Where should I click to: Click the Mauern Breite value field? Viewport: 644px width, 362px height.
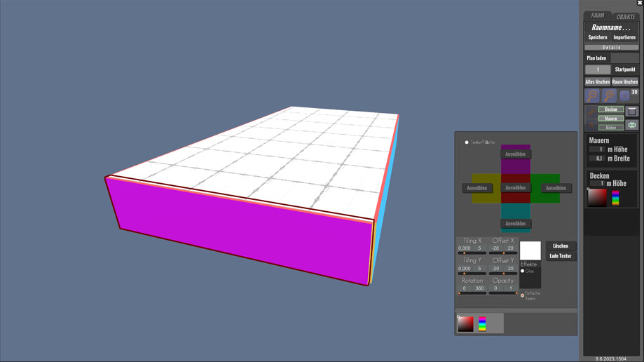click(597, 159)
